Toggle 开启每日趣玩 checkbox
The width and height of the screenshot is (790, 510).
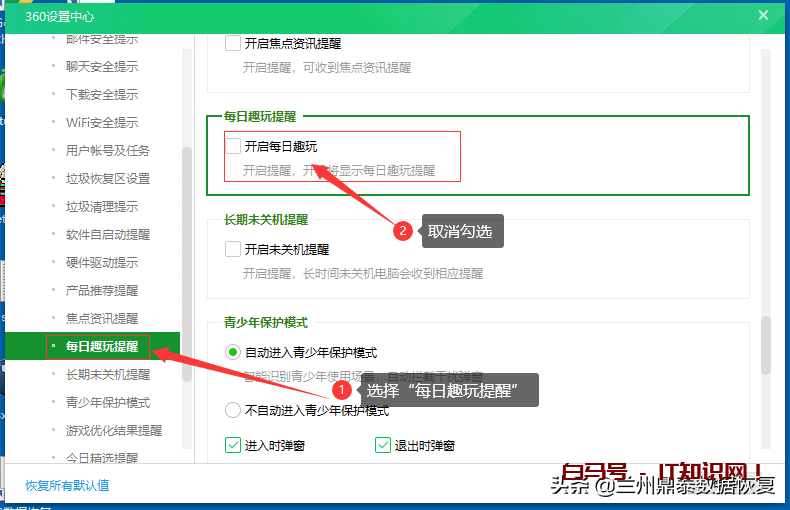tap(233, 146)
